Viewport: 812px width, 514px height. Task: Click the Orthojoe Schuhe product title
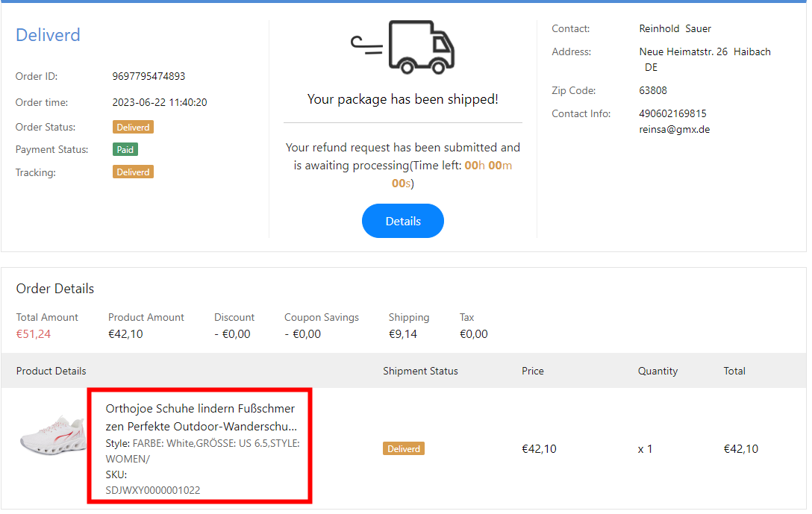pyautogui.click(x=200, y=418)
